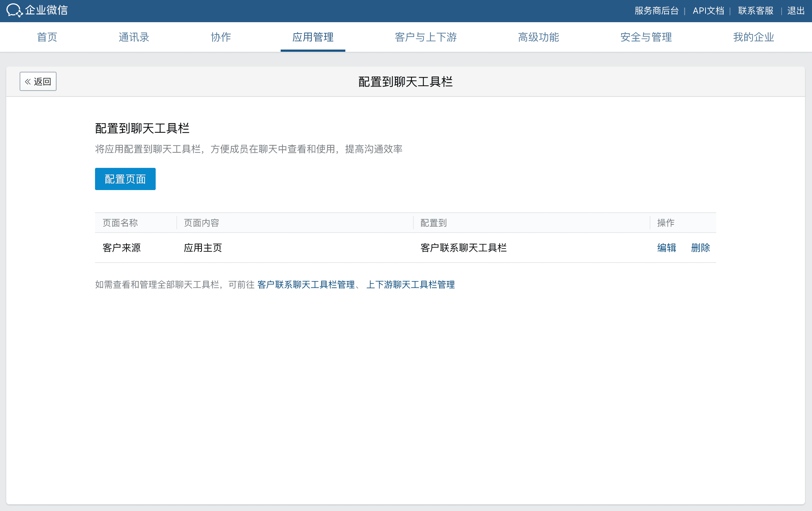Open the 首页 tab
Viewport: 812px width, 511px height.
tap(47, 37)
